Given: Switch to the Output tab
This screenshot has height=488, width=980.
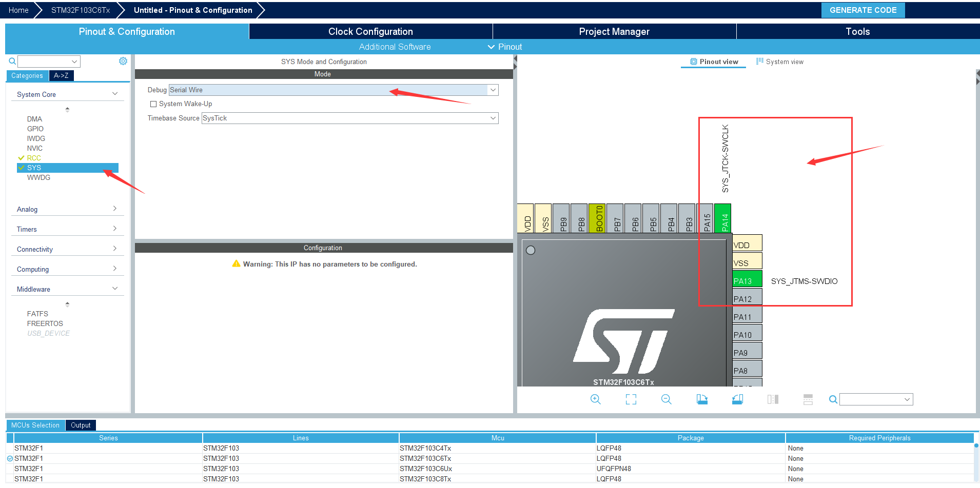Looking at the screenshot, I should click(x=81, y=425).
